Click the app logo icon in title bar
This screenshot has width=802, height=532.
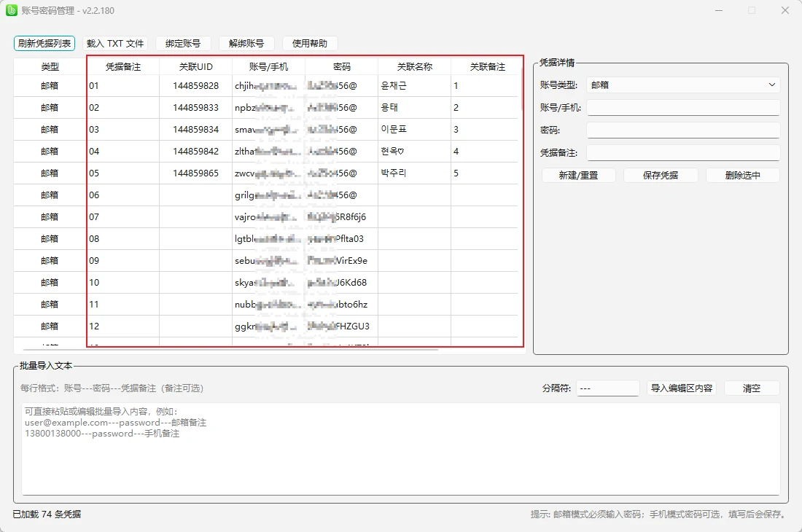point(11,10)
